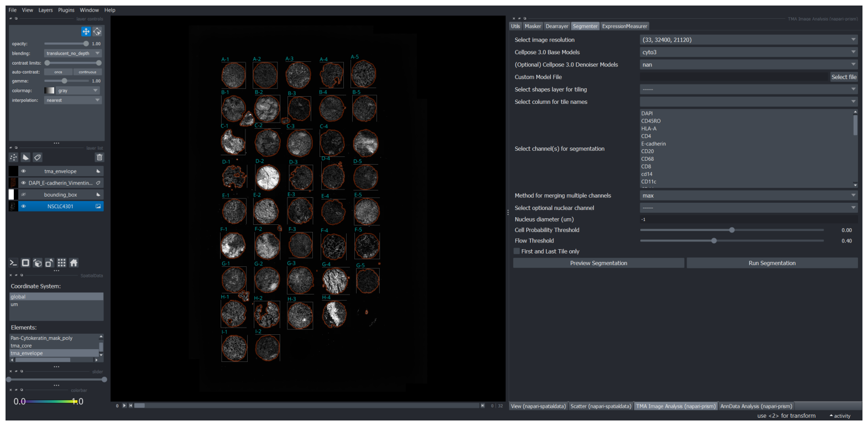Toggle grid mode icon
Viewport: 868px width, 426px height.
pyautogui.click(x=61, y=263)
